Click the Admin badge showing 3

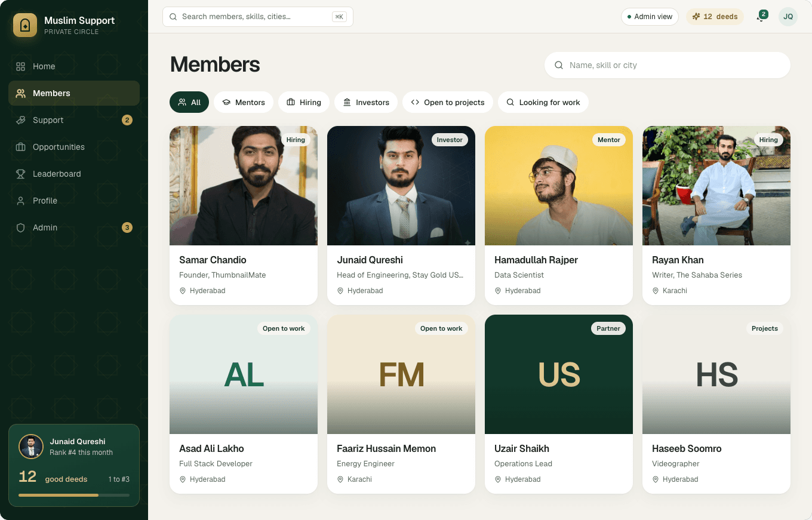pos(127,227)
